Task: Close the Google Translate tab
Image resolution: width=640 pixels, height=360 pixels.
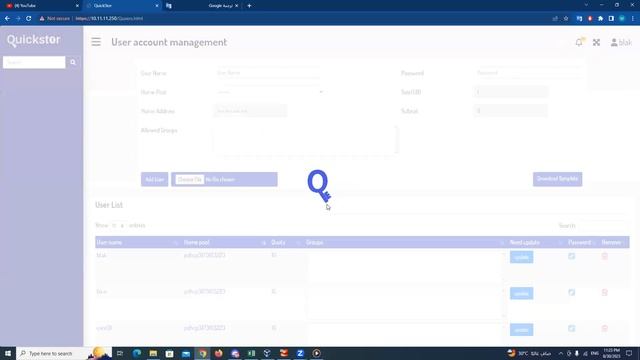Action: click(x=236, y=6)
